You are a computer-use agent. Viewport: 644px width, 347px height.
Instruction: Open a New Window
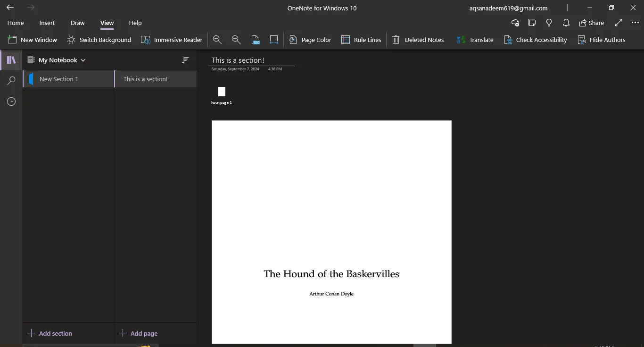click(x=33, y=40)
